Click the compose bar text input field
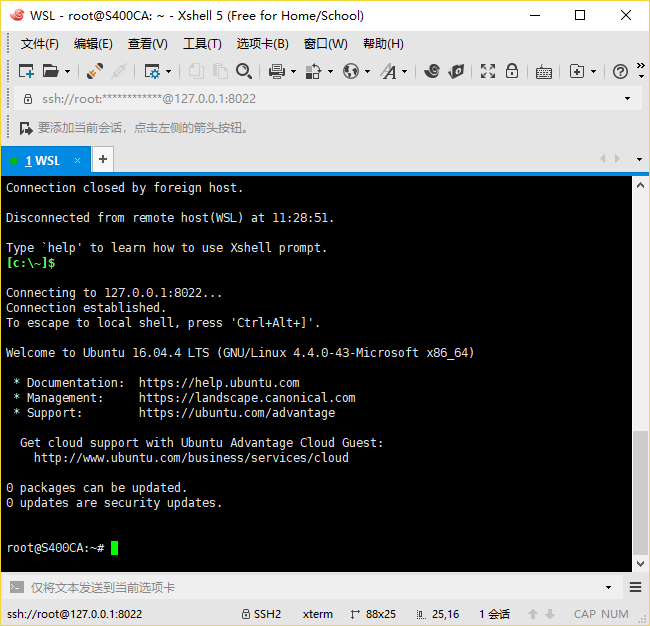Viewport: 650px width, 626px height. point(315,587)
